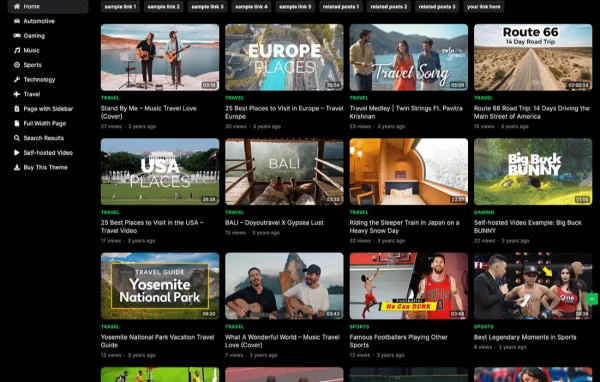
Task: Click title 'Self-hosted Video Example: Big Buck BUNNY'
Action: 528,227
